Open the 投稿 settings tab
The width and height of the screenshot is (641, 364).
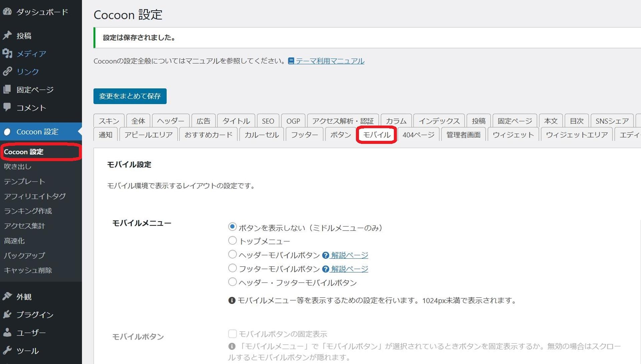(478, 121)
